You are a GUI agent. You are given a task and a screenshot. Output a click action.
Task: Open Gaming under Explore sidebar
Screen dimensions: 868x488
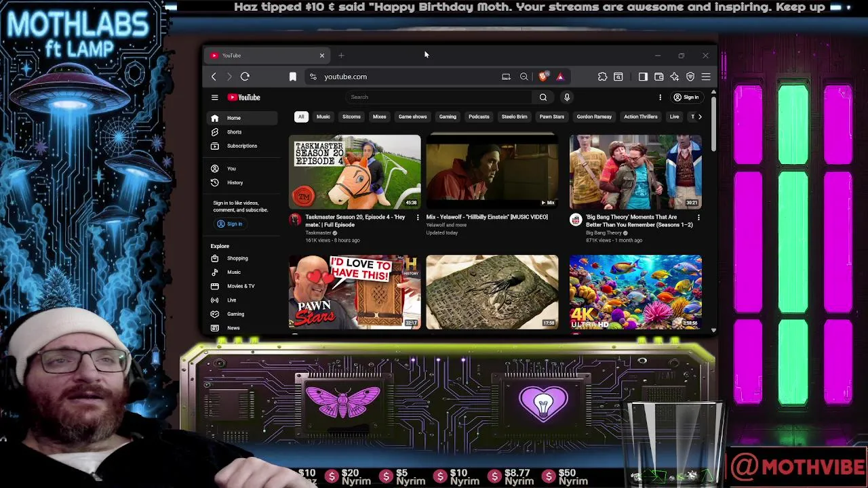(242, 314)
